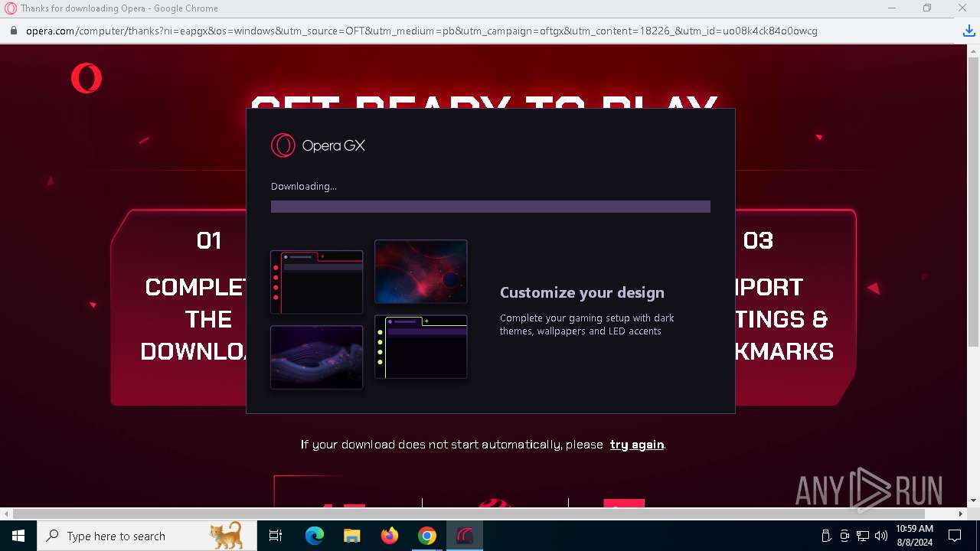Click the scroll right arrow at the bottom
Image resolution: width=980 pixels, height=551 pixels.
961,514
